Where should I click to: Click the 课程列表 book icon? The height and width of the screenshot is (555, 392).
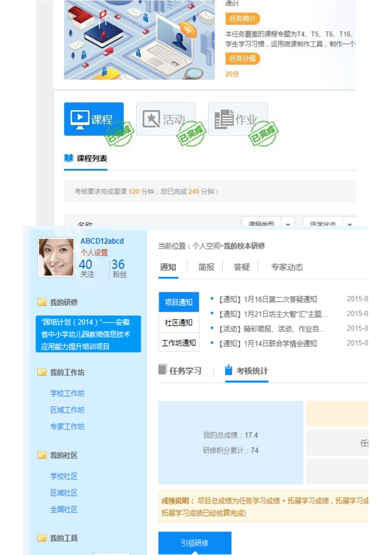pos(68,158)
